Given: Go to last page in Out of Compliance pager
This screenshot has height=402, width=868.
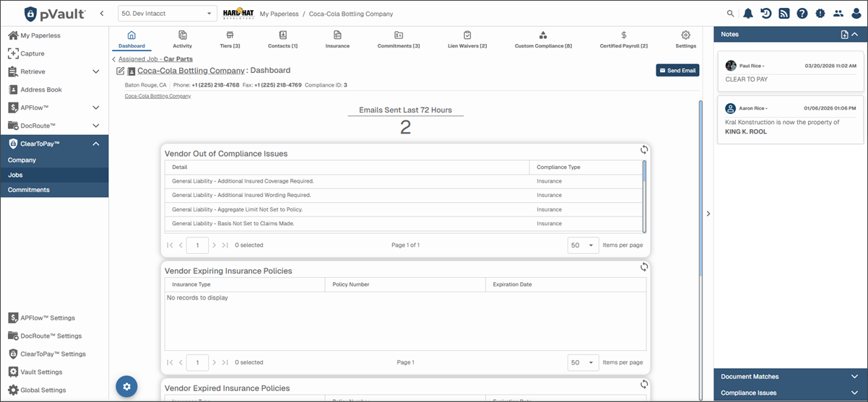Looking at the screenshot, I should point(225,245).
